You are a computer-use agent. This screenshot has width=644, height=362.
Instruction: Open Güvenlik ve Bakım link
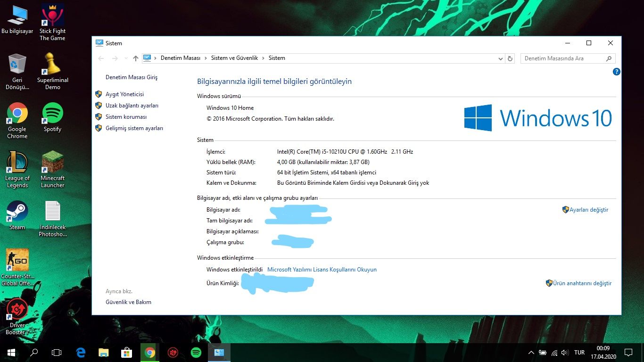128,302
